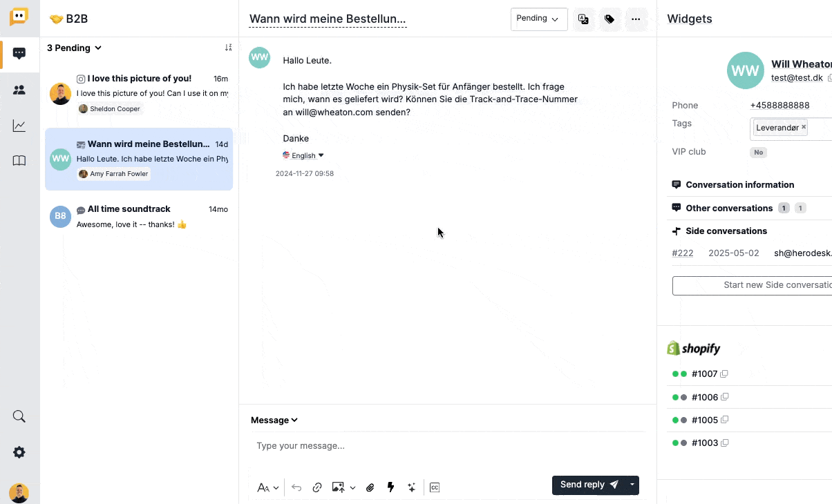The width and height of the screenshot is (832, 504).
Task: Click the lightning bolt quick reply icon
Action: 390,487
